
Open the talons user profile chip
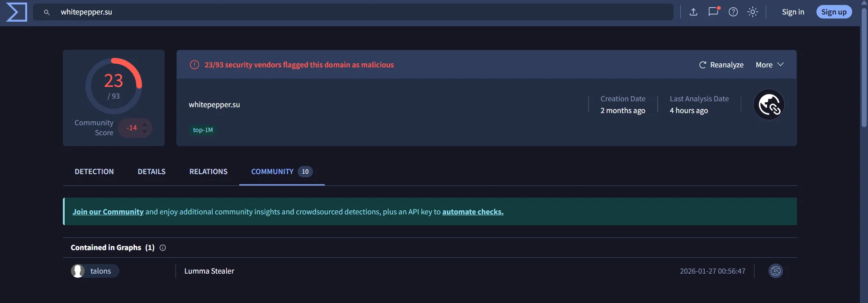(x=95, y=271)
